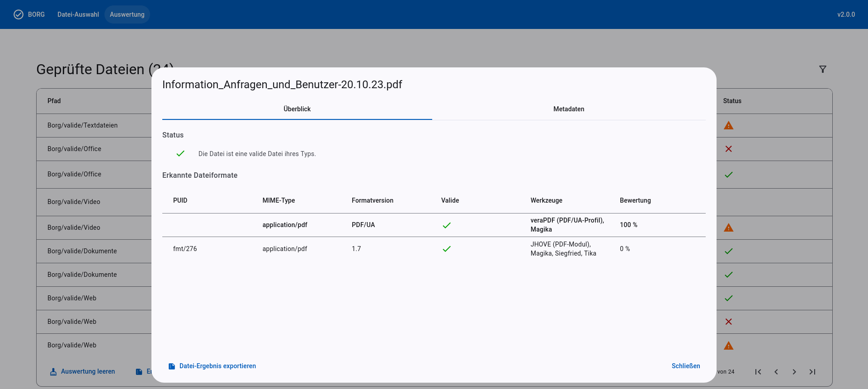The width and height of the screenshot is (868, 389).
Task: Open the filter icon above the table
Action: 823,69
